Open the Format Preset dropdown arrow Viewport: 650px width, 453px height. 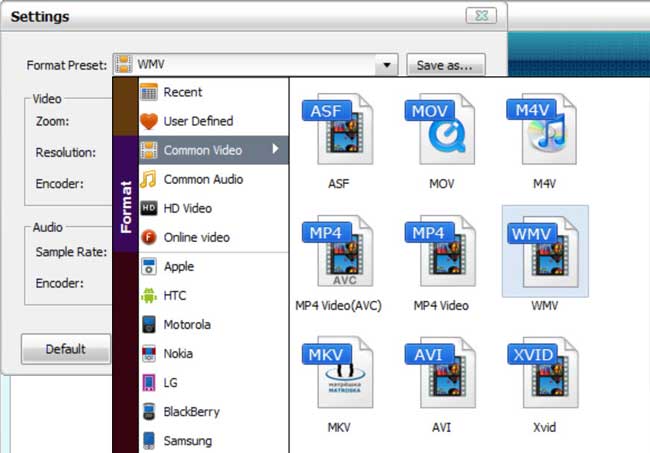click(x=387, y=65)
